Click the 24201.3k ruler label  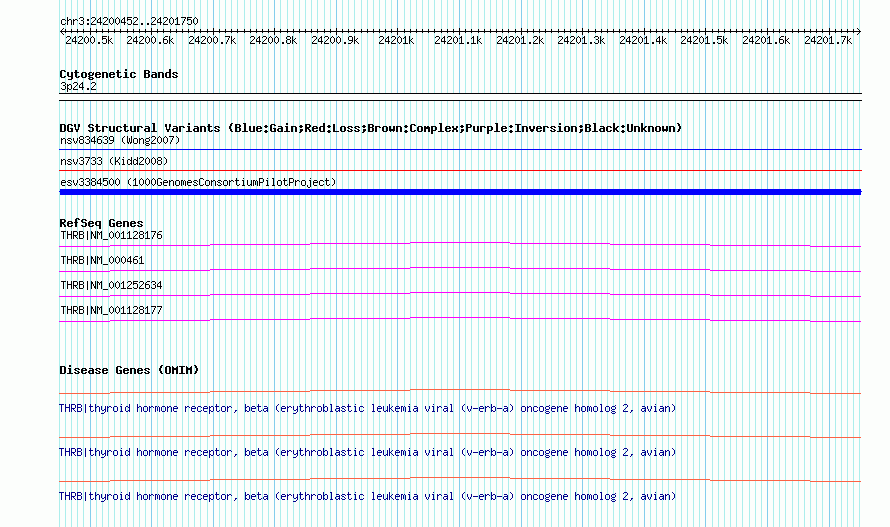pos(581,41)
